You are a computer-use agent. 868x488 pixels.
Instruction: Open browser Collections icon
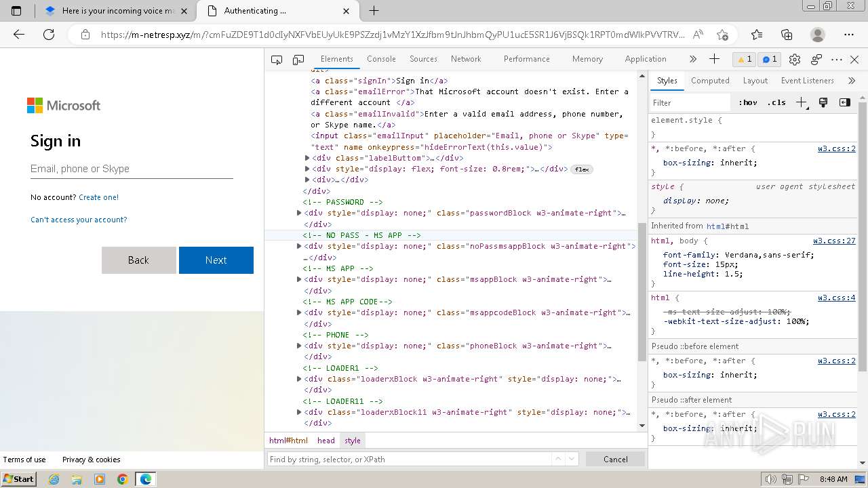tap(787, 35)
